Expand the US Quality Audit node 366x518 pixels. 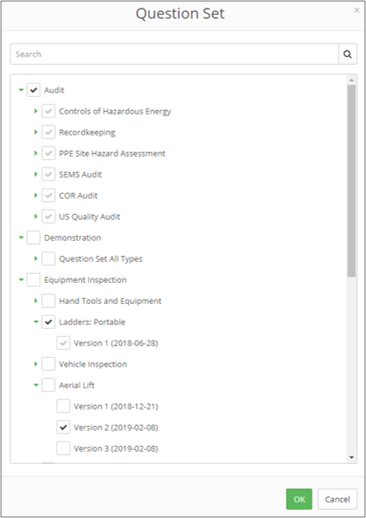click(36, 217)
